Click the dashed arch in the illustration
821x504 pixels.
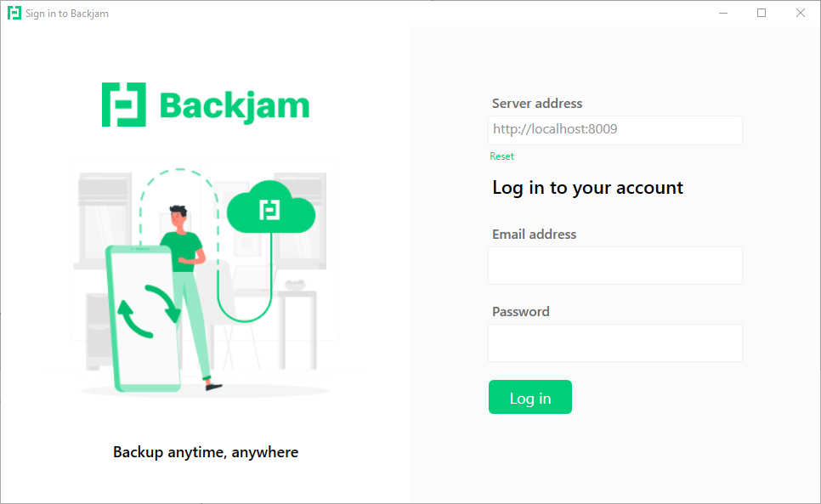179,207
